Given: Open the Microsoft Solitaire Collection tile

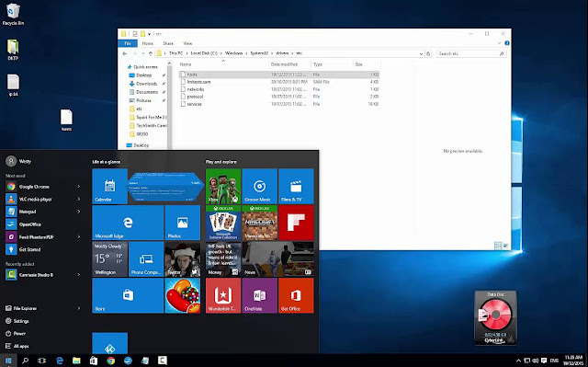Looking at the screenshot, I should [223, 223].
